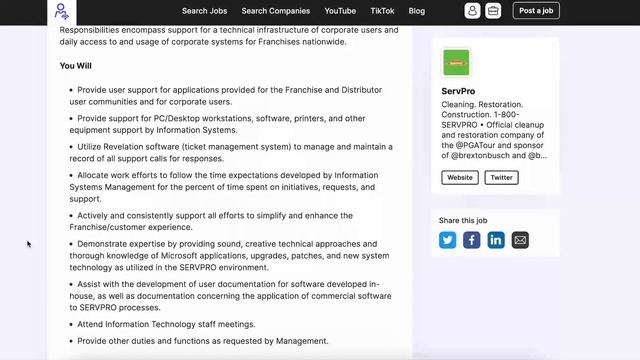Screen dimensions: 640x360
Task: Click 'Share this job' label
Action: tap(463, 220)
